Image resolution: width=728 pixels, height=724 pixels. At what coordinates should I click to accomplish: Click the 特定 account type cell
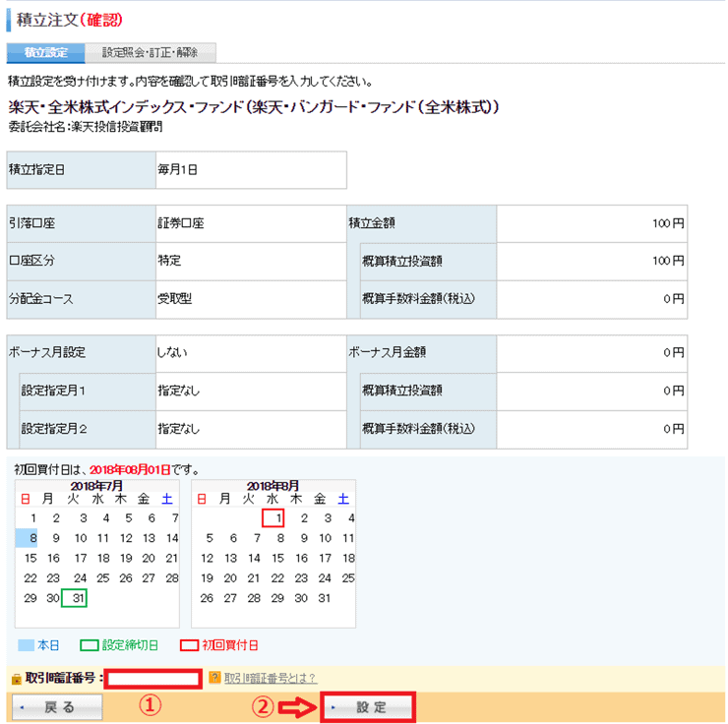(251, 261)
